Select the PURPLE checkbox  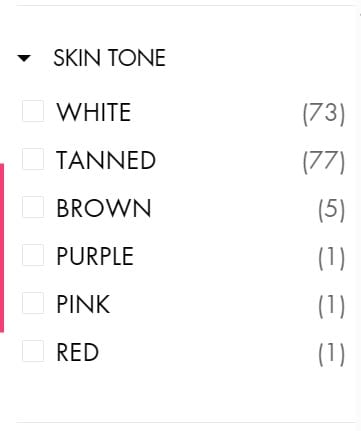[x=33, y=255]
